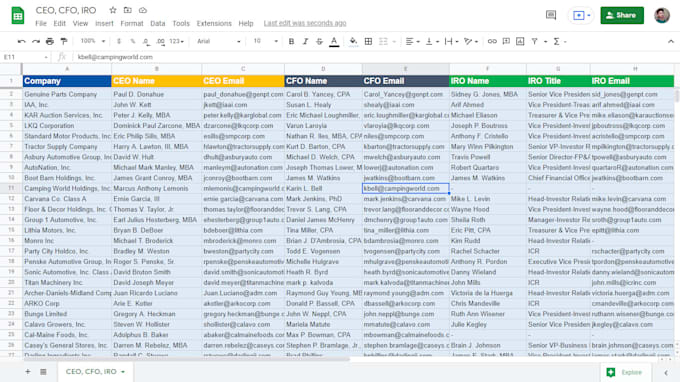Image resolution: width=680 pixels, height=382 pixels.
Task: Move spreadsheet to folder icon
Action: (128, 10)
